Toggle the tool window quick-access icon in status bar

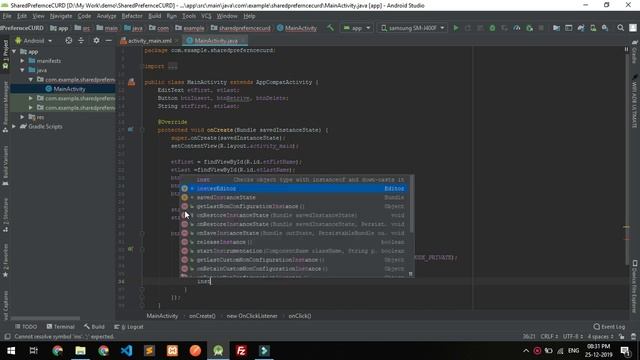click(7, 337)
